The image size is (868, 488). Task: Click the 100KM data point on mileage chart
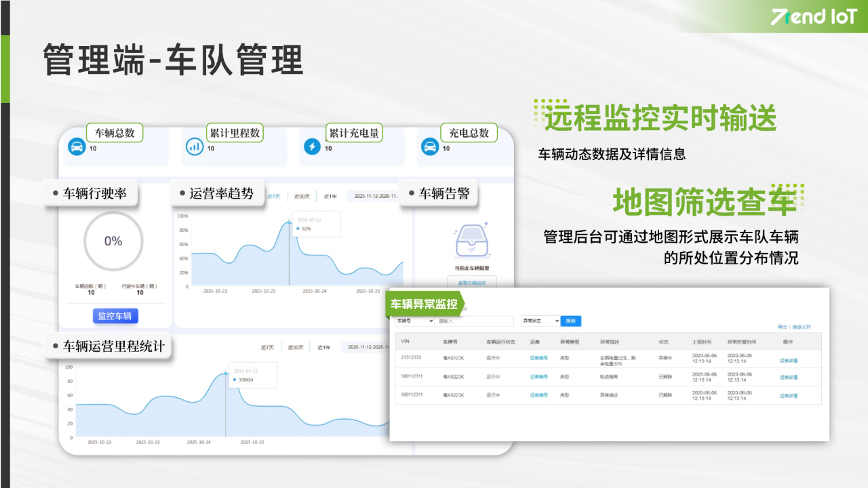click(226, 373)
